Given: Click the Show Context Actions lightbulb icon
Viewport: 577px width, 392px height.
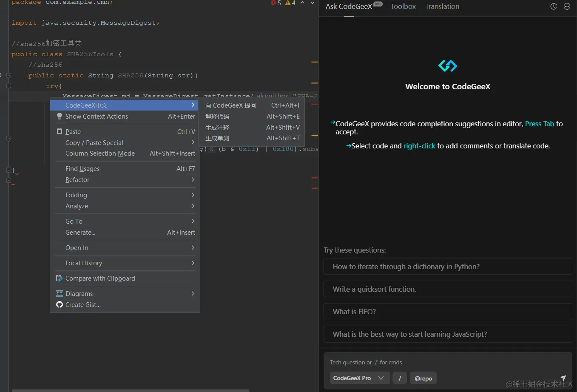Looking at the screenshot, I should pyautogui.click(x=60, y=116).
